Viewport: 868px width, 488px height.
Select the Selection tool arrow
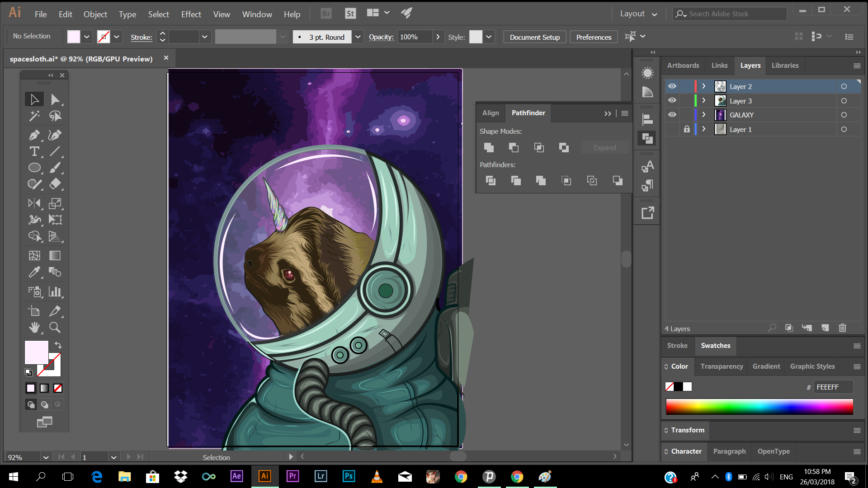(34, 99)
